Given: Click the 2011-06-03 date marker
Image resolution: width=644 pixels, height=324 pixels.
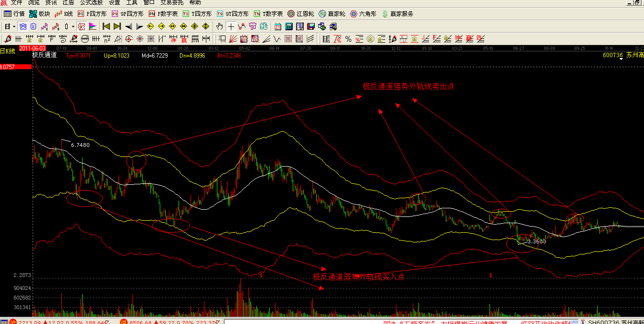Looking at the screenshot, I should [33, 48].
